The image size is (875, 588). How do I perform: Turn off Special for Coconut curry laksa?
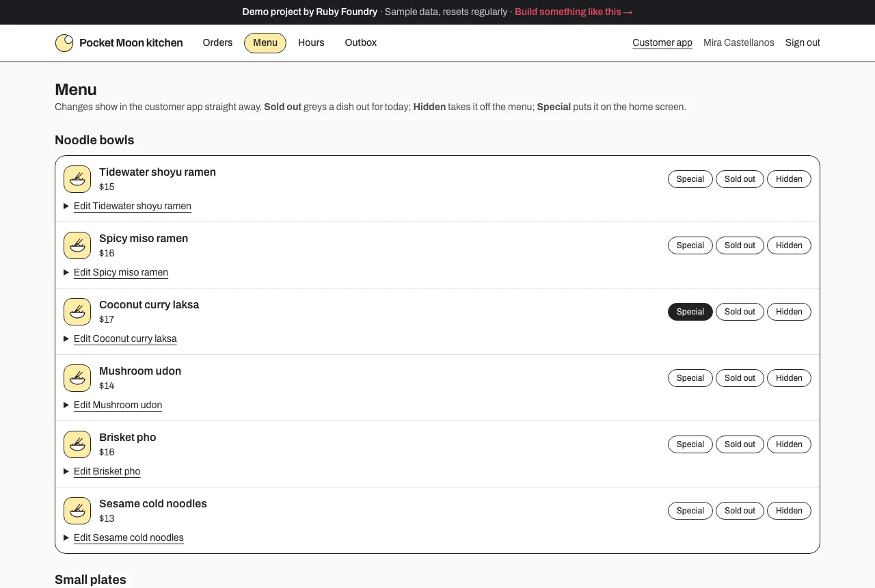tap(690, 312)
